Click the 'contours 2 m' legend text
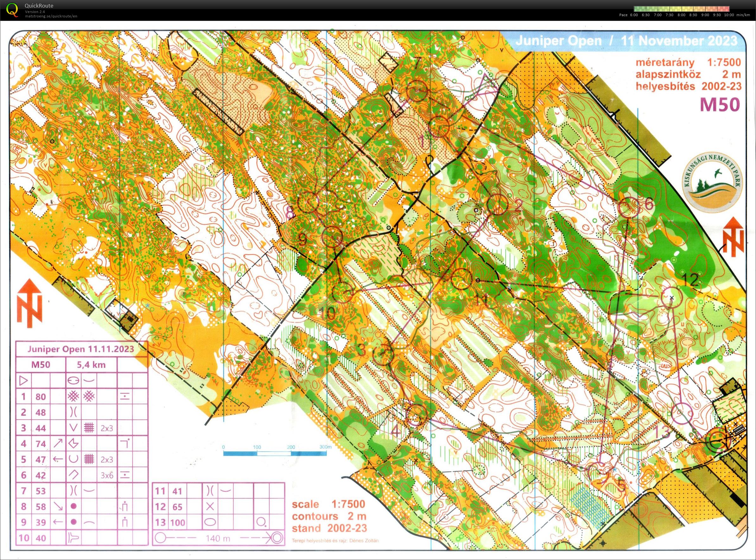Image resolution: width=756 pixels, height=560 pixels. tap(329, 516)
